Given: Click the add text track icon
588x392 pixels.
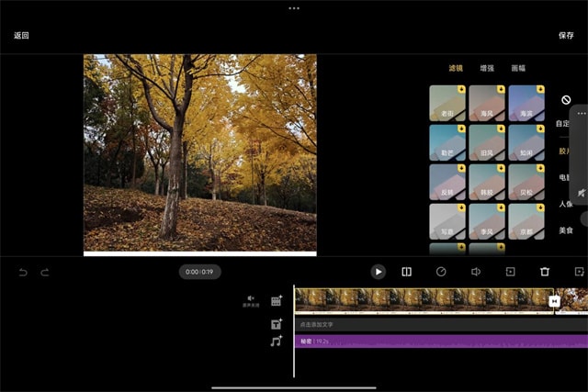Looking at the screenshot, I should pyautogui.click(x=277, y=324).
